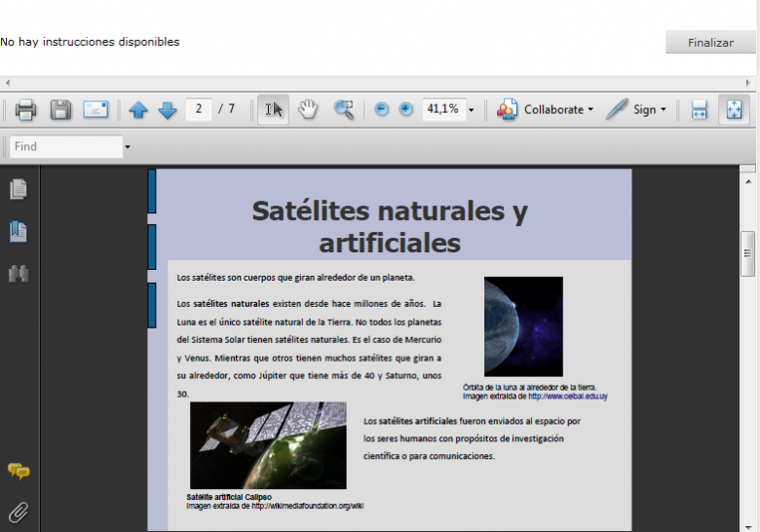Open the zoom percentage dropdown arrow
The width and height of the screenshot is (760, 532).
[471, 110]
